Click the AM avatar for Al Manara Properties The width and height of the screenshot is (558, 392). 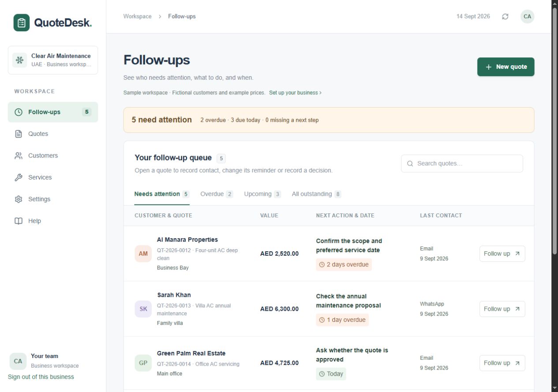[143, 254]
